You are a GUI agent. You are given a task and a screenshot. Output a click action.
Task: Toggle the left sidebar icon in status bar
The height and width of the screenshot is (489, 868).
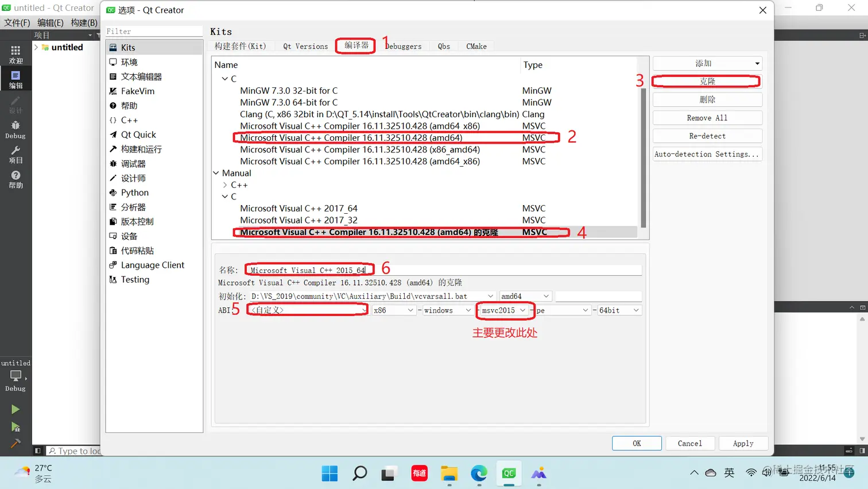(x=38, y=451)
